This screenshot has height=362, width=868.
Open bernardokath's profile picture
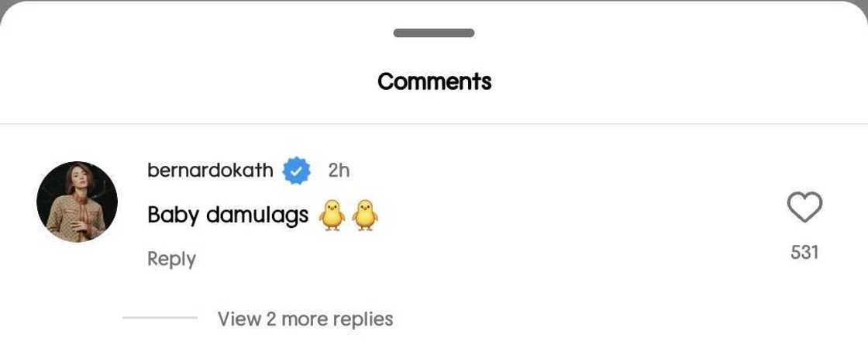pos(77,202)
